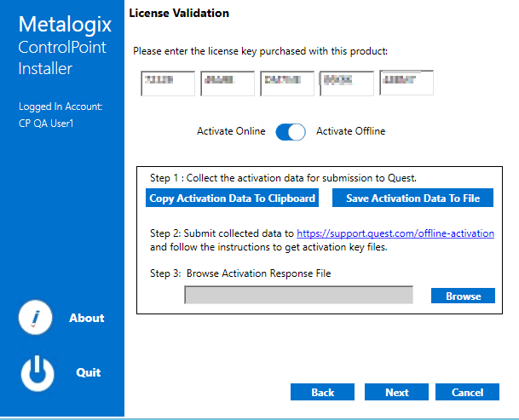Proceed with the Next button
This screenshot has height=420, width=519.
[x=396, y=392]
